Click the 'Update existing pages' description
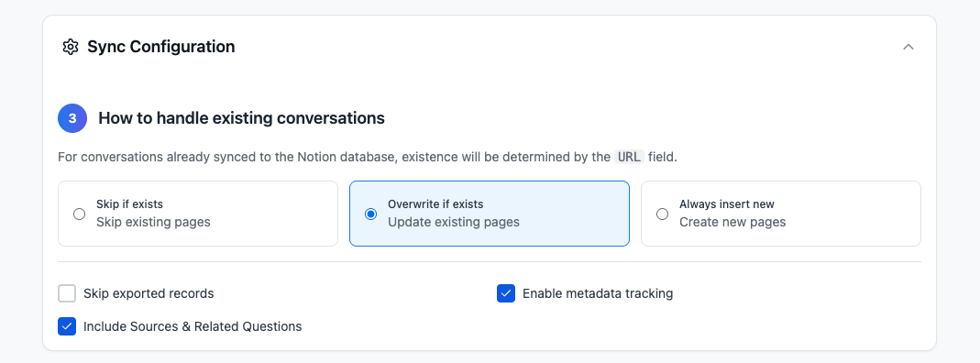This screenshot has width=980, height=363. coord(454,222)
